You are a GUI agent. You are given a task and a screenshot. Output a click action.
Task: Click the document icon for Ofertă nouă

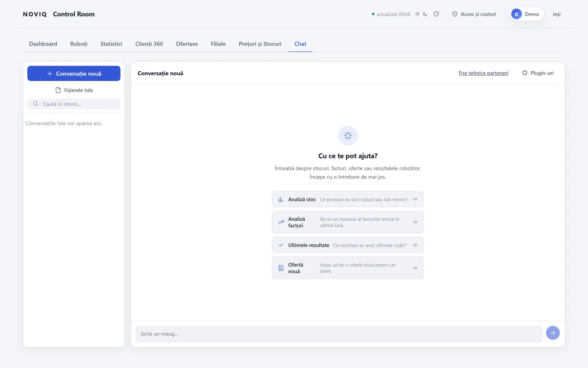tap(281, 268)
